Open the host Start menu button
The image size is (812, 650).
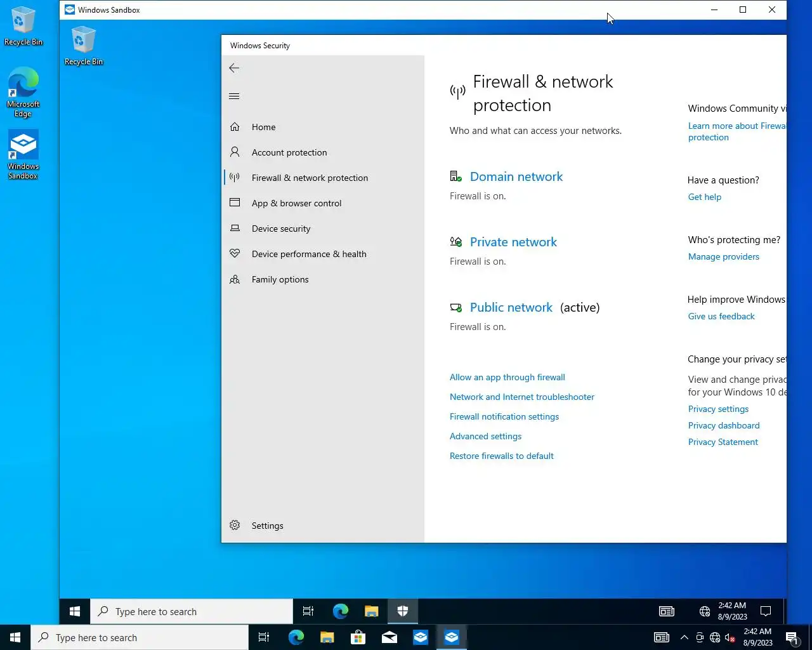pos(15,637)
